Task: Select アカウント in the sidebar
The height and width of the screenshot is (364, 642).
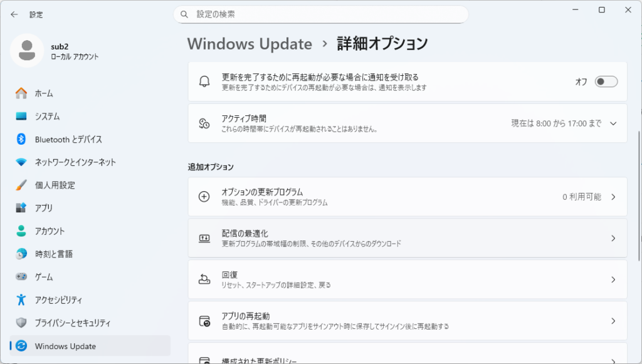Action: pyautogui.click(x=50, y=231)
